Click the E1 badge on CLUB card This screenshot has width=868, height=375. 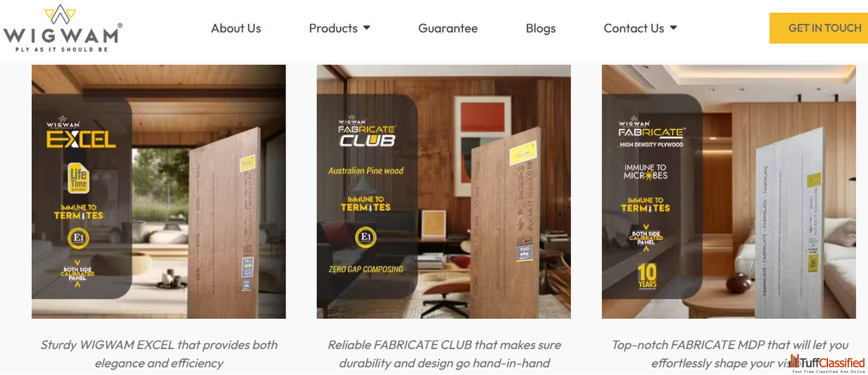(366, 237)
